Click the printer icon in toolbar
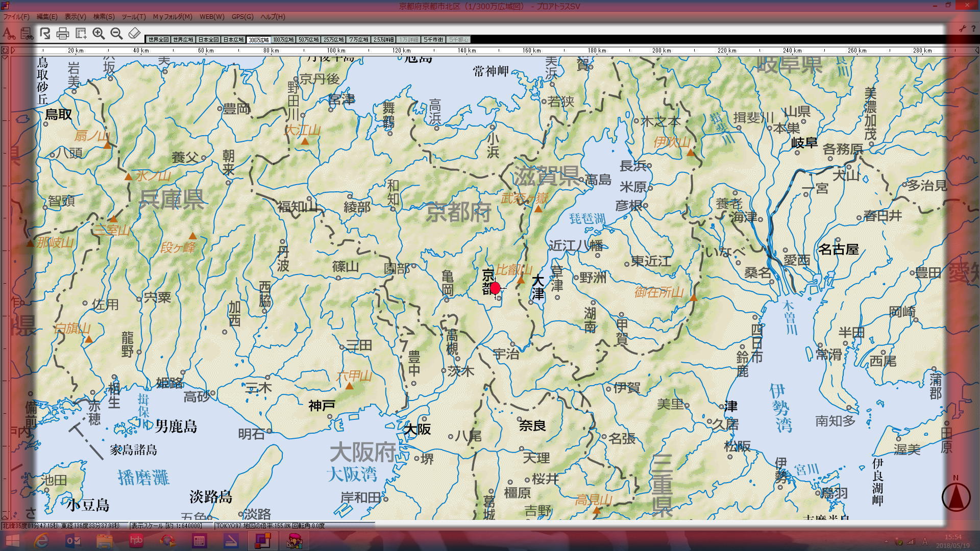The height and width of the screenshot is (551, 980). coord(63,34)
